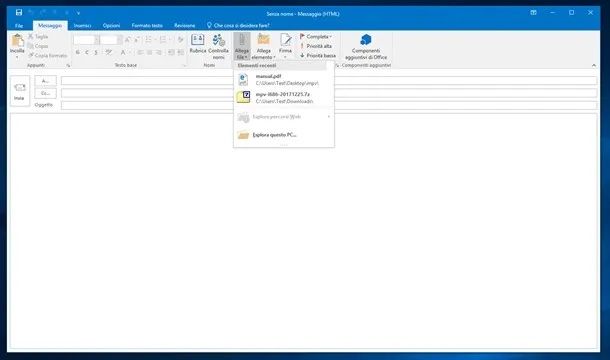Screen dimensions: 610x360
Task: Click the text highlight color button
Action: [108, 52]
